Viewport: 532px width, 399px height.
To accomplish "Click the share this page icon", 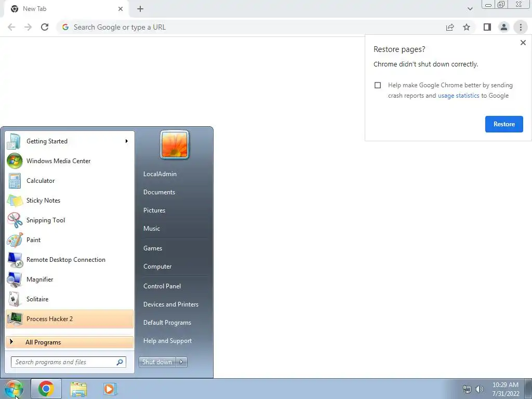I will tap(450, 27).
